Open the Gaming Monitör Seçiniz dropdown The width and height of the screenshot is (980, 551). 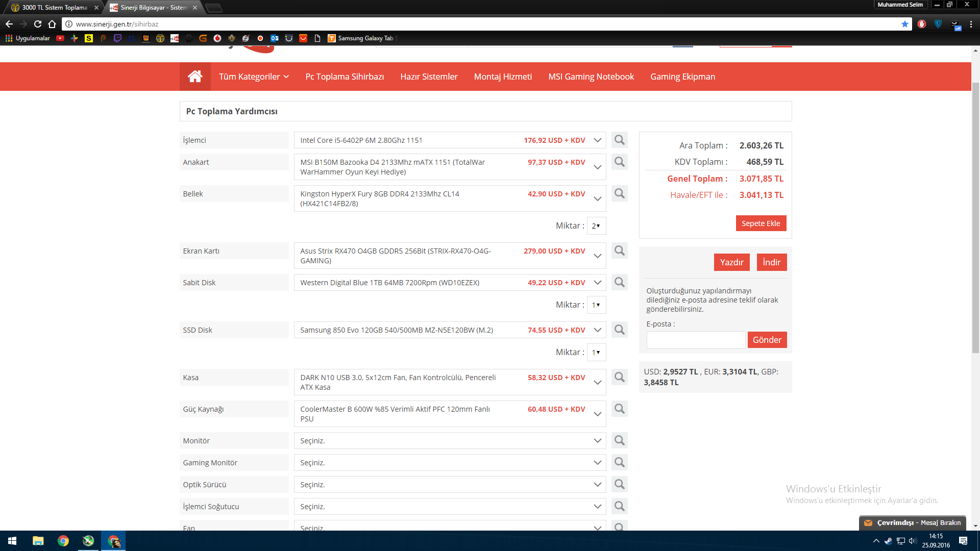click(449, 463)
